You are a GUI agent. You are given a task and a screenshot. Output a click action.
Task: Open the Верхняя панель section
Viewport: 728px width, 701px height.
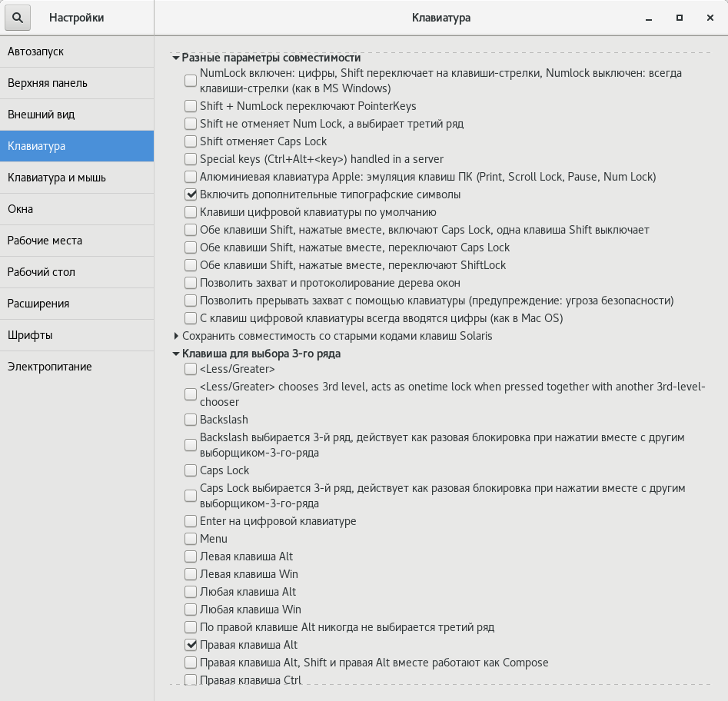click(77, 83)
